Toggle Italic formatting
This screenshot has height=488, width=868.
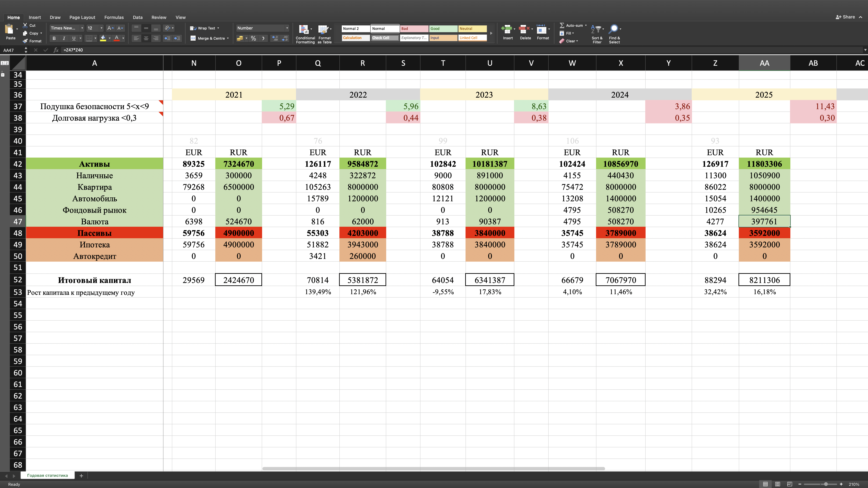(x=64, y=38)
